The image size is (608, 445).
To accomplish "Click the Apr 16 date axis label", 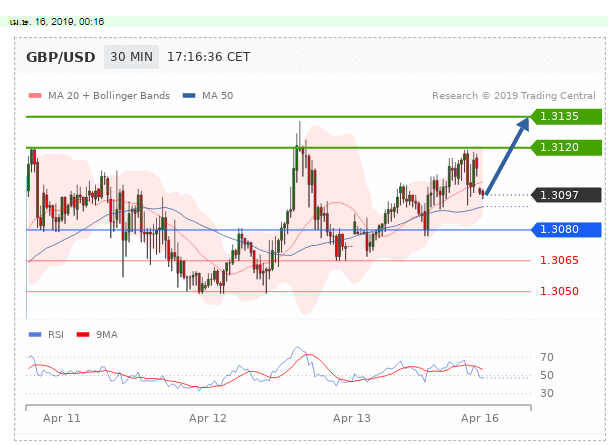I will [480, 418].
